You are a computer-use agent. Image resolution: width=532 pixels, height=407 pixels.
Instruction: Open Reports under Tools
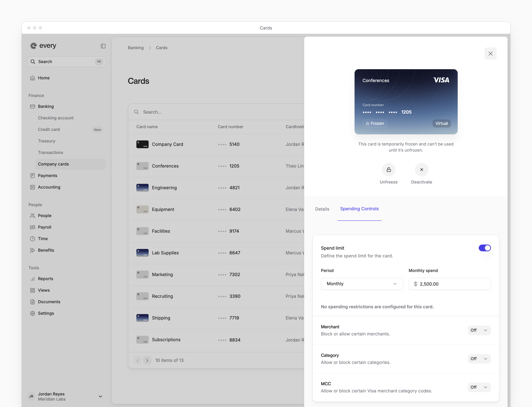(66, 279)
